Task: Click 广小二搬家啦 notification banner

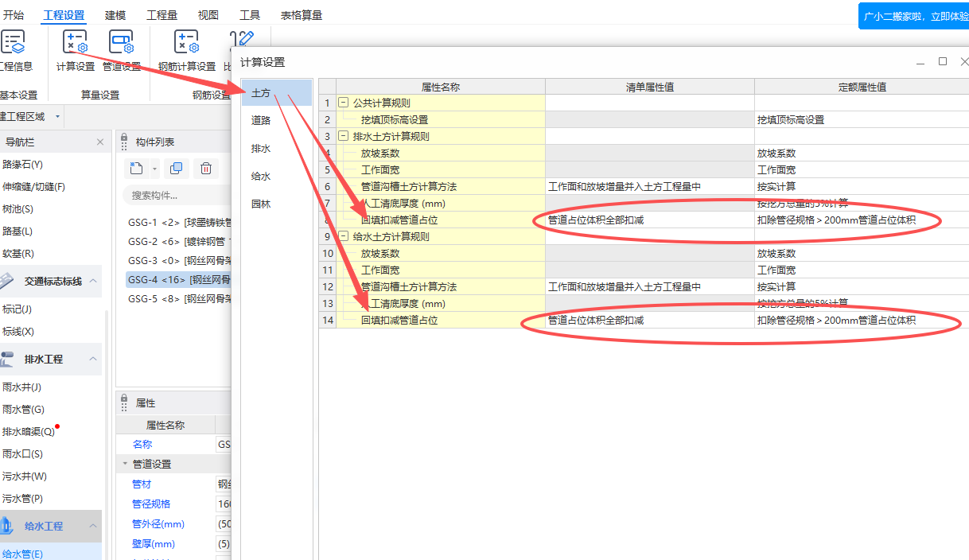Action: click(x=913, y=16)
